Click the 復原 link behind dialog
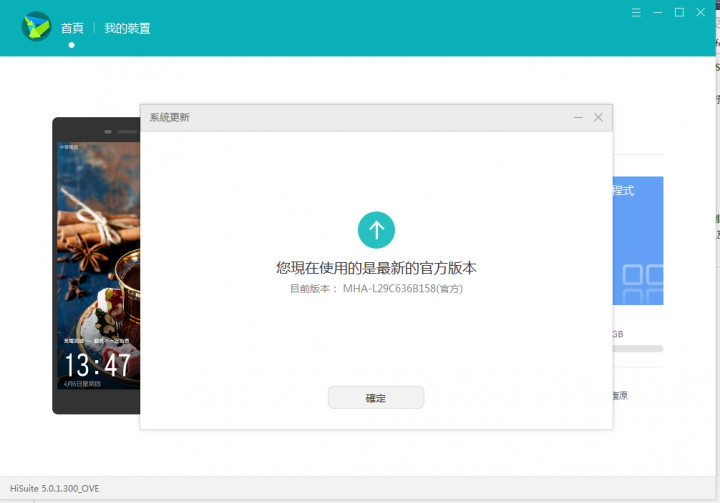 (620, 396)
